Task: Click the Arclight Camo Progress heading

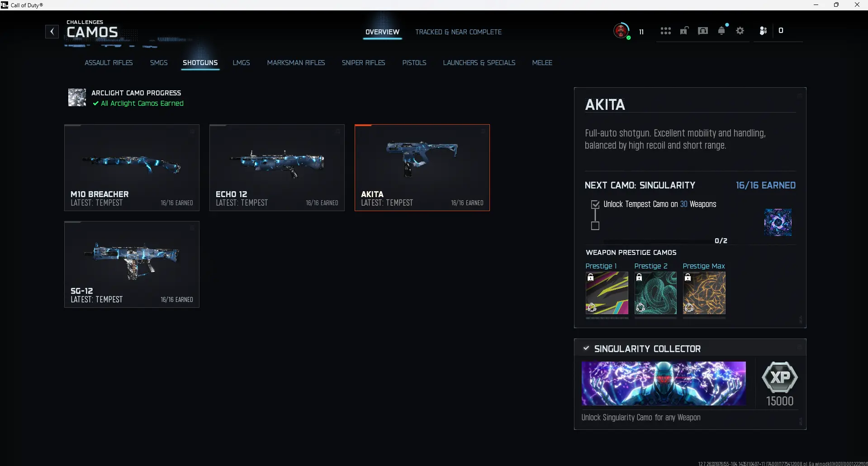Action: [x=136, y=93]
